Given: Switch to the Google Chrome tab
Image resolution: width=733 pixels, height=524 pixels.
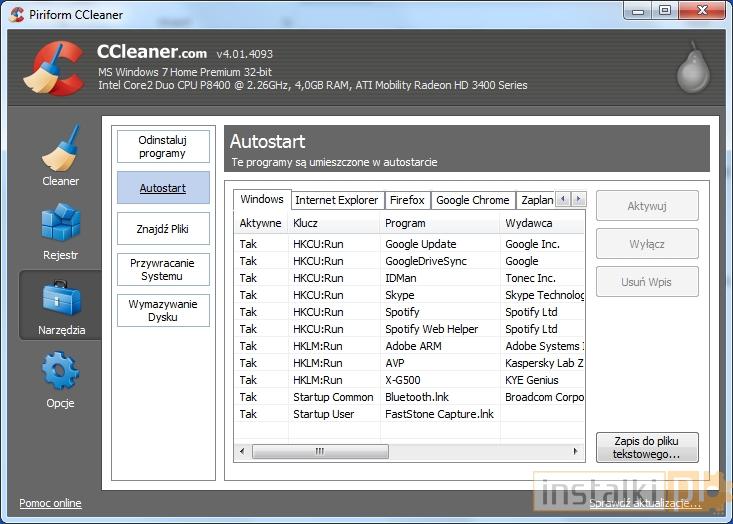Looking at the screenshot, I should point(473,200).
